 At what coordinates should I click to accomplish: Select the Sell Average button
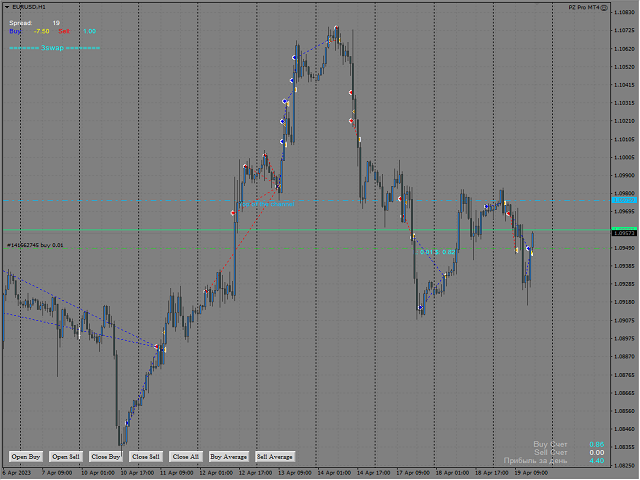point(275,457)
